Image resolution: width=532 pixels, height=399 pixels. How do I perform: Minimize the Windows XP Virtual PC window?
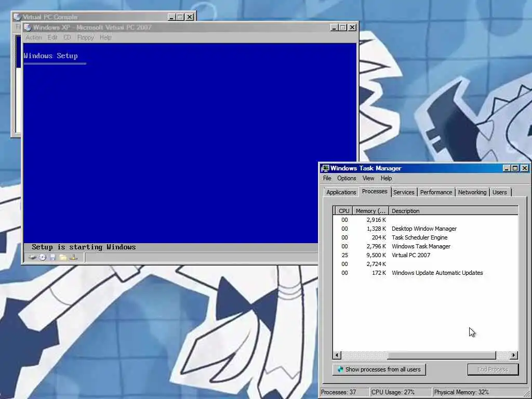coord(334,28)
